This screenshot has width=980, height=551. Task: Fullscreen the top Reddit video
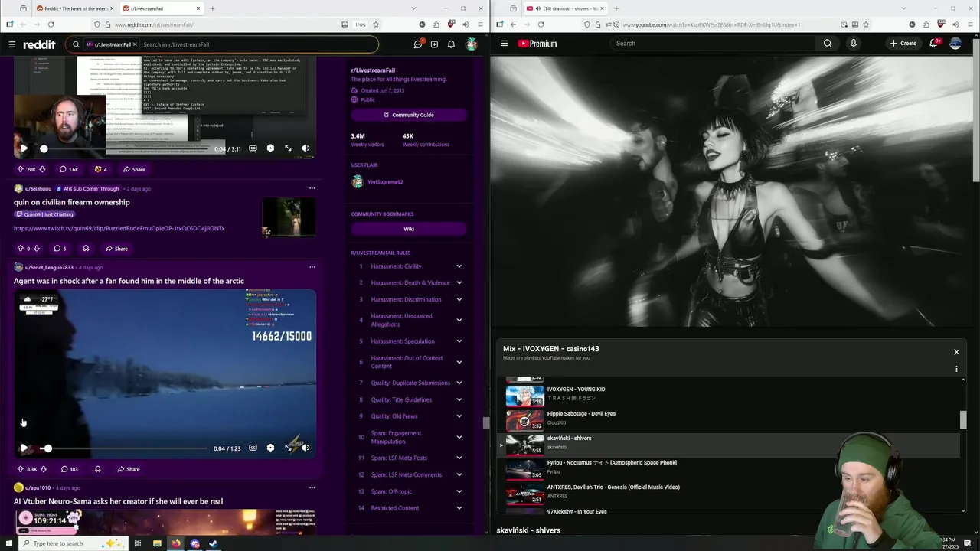pos(288,148)
